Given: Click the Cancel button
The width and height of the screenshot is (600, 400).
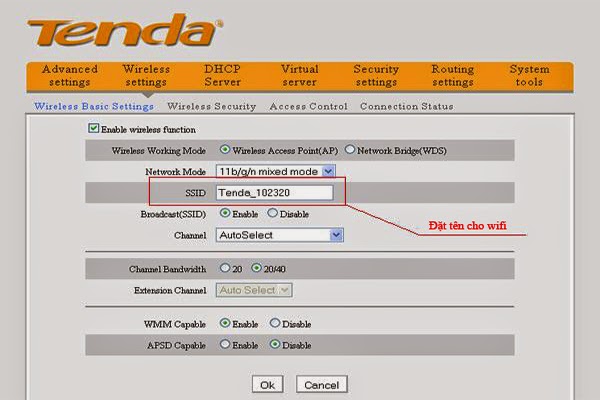Looking at the screenshot, I should pos(321,384).
